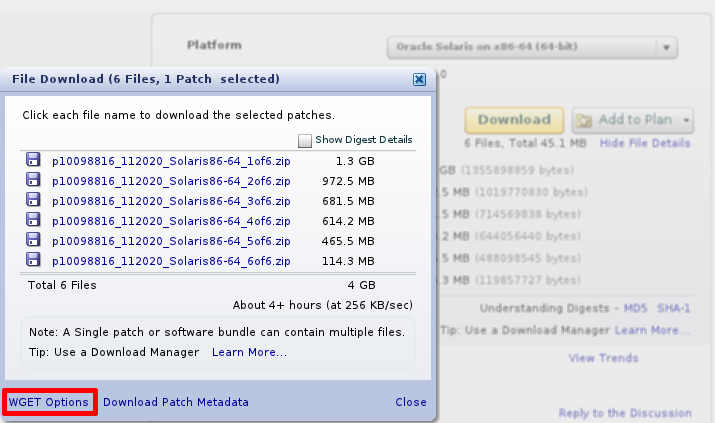Download p10098816_112020_Solaris86-64_6of6.zip

171,262
